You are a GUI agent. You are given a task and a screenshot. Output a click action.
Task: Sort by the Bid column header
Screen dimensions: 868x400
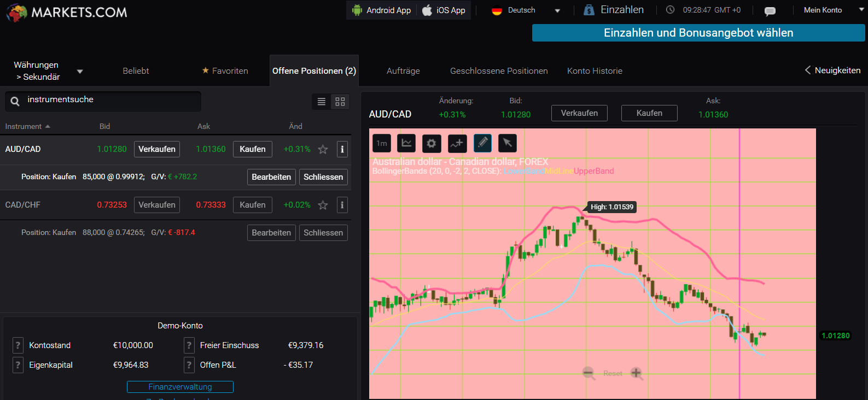(x=105, y=126)
